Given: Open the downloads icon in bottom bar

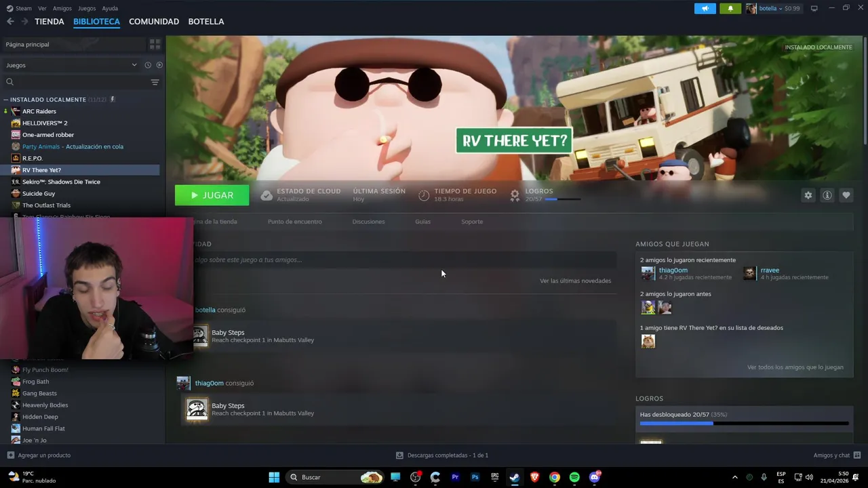Looking at the screenshot, I should pos(399,455).
